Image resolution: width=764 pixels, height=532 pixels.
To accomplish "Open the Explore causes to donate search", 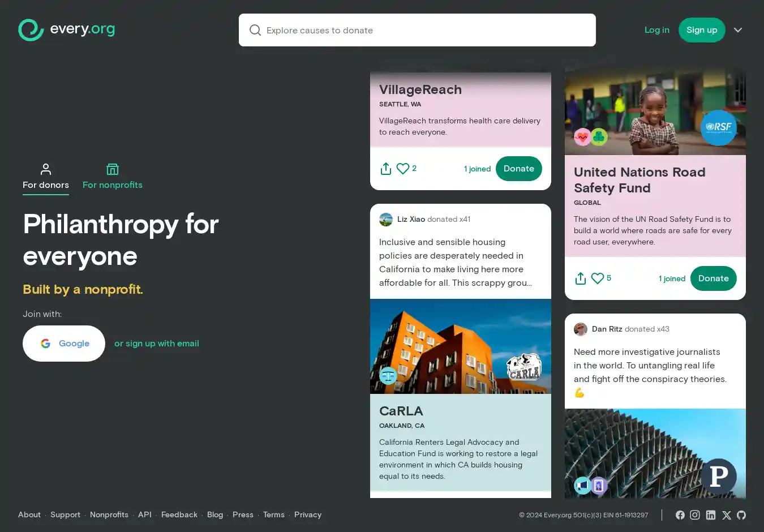I will pos(417,30).
